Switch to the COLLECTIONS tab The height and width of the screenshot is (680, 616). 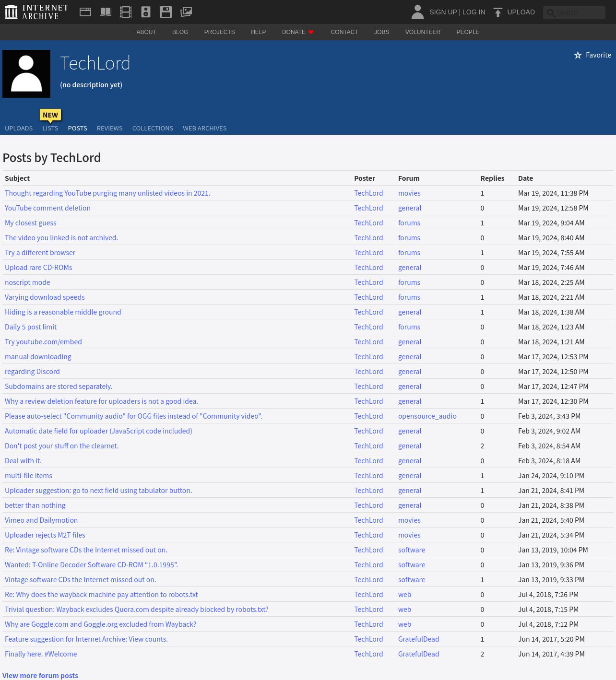pyautogui.click(x=153, y=129)
